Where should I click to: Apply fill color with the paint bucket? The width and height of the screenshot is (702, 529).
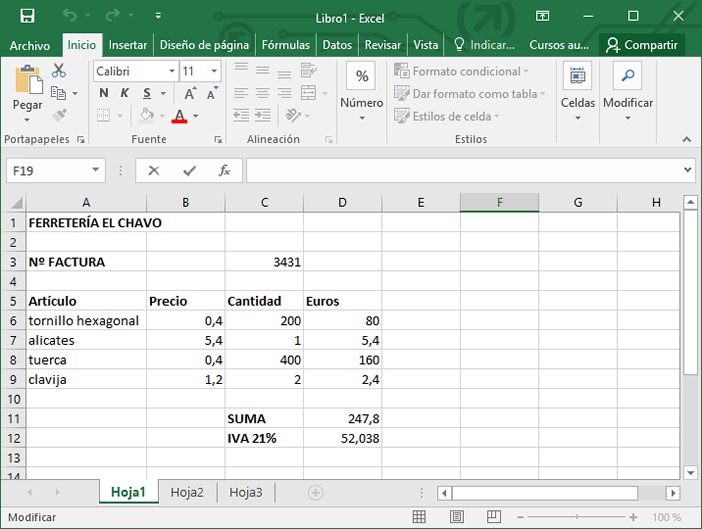146,115
